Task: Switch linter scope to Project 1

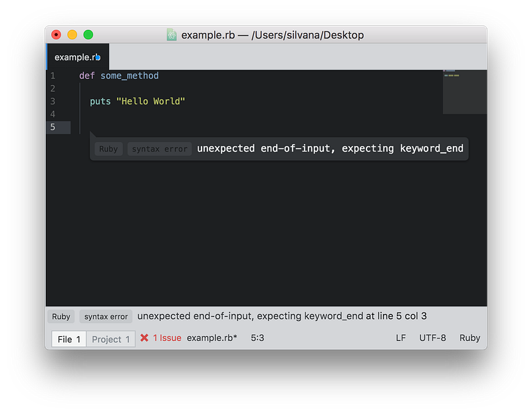Action: point(111,339)
